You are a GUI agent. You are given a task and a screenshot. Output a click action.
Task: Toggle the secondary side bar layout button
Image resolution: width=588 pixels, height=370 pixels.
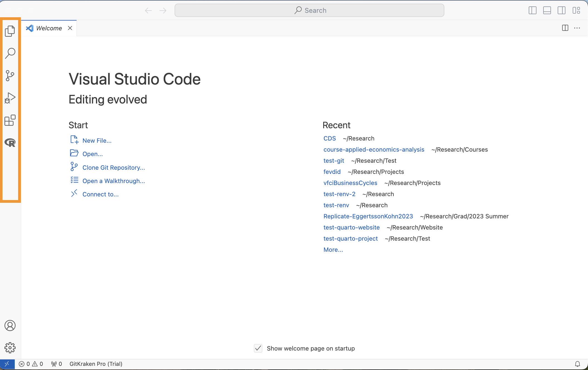pos(562,11)
